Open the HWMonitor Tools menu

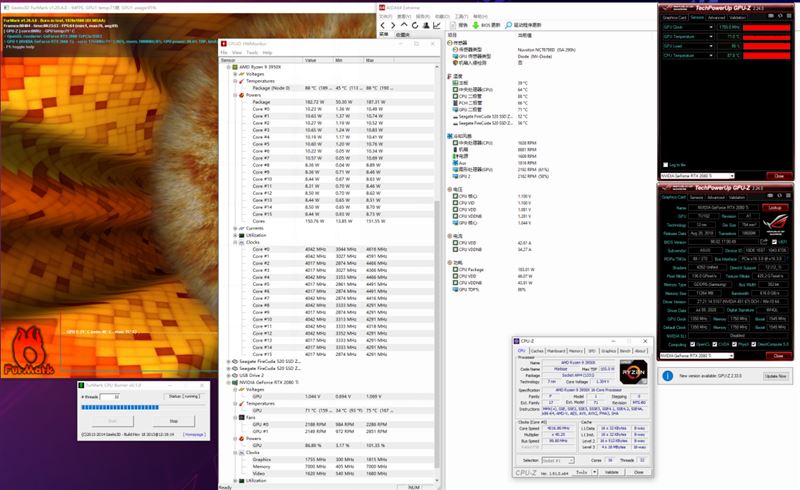click(252, 53)
